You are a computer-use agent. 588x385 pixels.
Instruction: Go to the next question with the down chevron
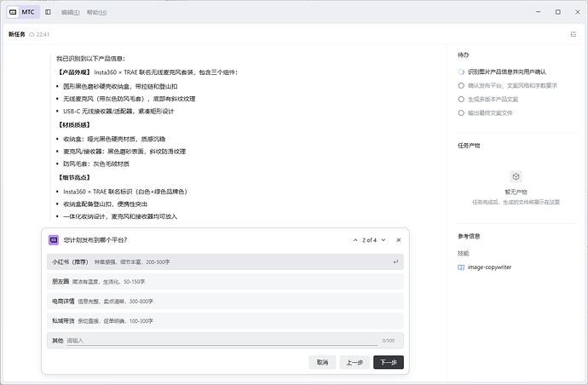point(383,240)
